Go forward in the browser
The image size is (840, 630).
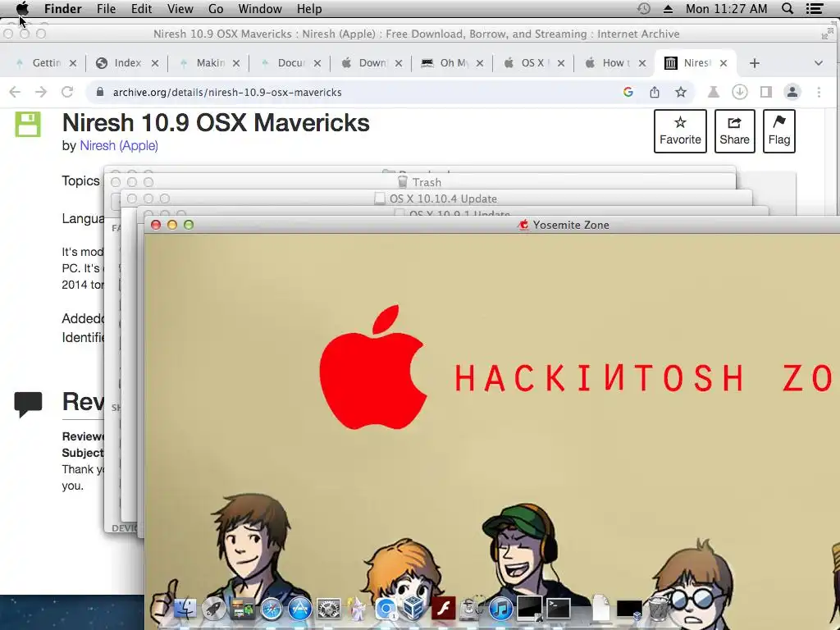41,92
